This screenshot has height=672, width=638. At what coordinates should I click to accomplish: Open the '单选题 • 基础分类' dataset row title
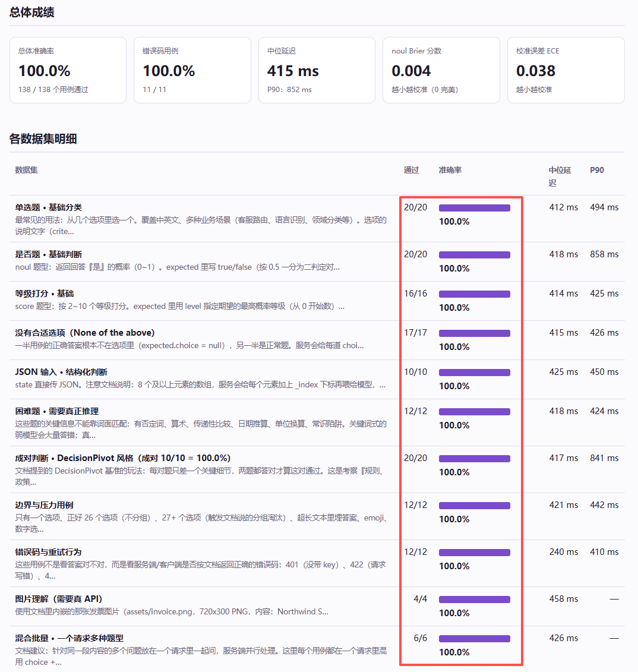pyautogui.click(x=49, y=207)
